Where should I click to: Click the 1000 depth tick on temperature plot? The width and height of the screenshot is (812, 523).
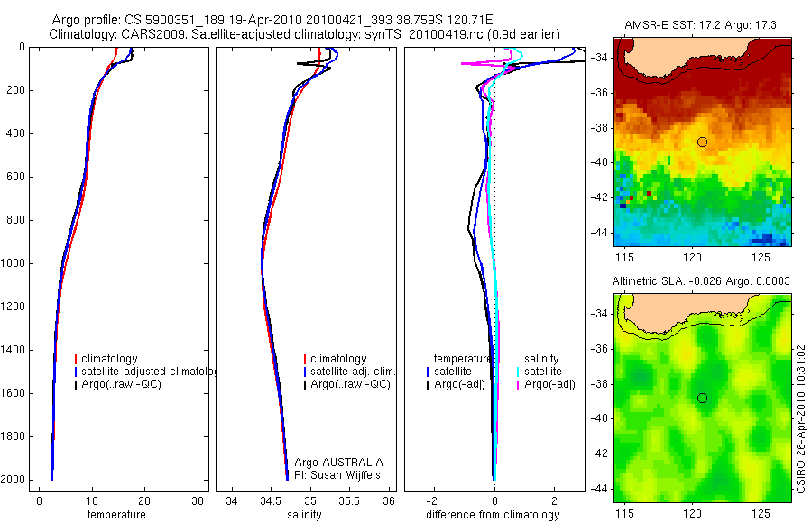(x=14, y=263)
